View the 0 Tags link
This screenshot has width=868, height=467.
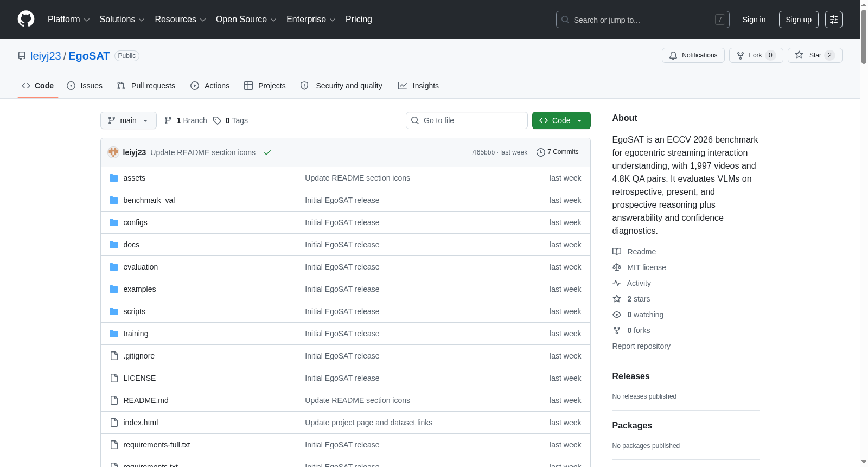(231, 120)
